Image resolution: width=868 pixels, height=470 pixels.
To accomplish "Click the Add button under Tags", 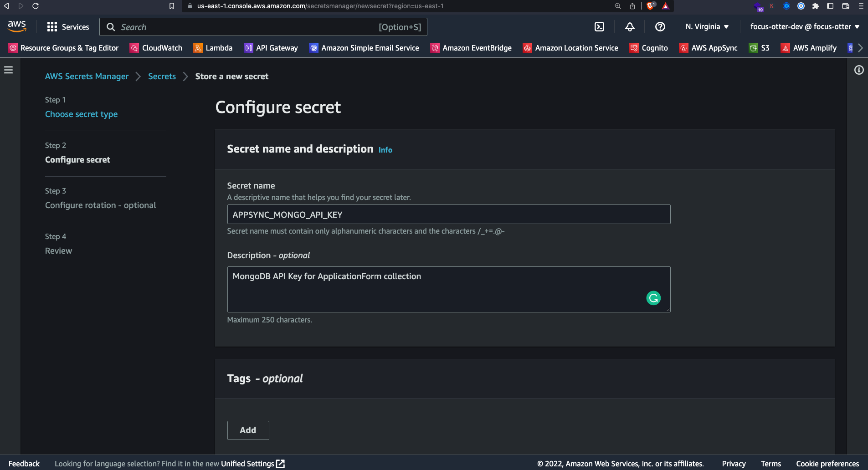I will pyautogui.click(x=248, y=430).
